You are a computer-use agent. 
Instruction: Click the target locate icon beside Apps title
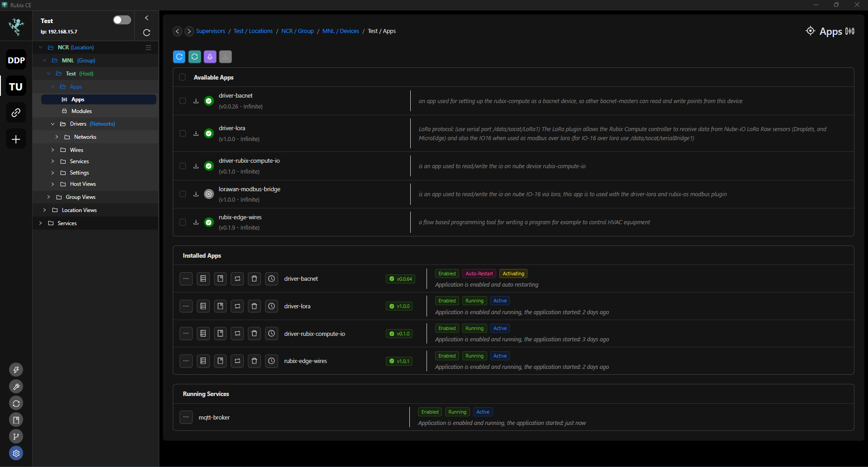[x=810, y=31]
